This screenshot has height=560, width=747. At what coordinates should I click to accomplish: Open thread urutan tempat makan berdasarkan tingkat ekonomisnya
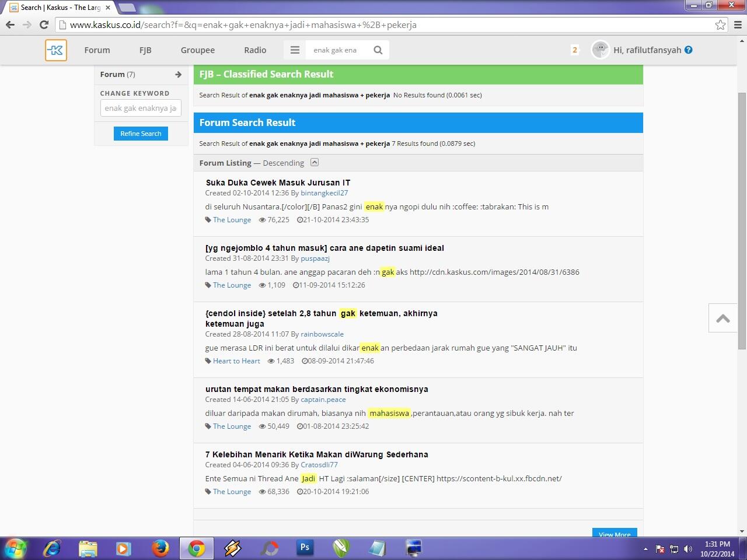coord(317,389)
